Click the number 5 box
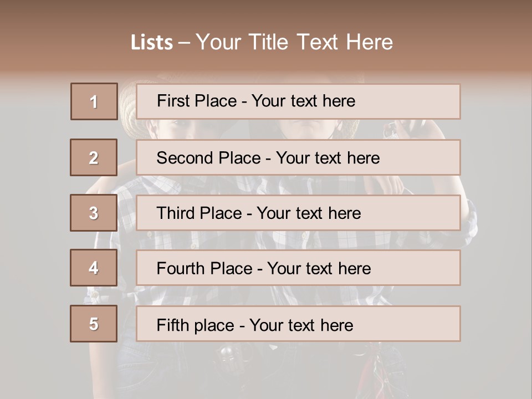This screenshot has width=532, height=399. pos(94,324)
